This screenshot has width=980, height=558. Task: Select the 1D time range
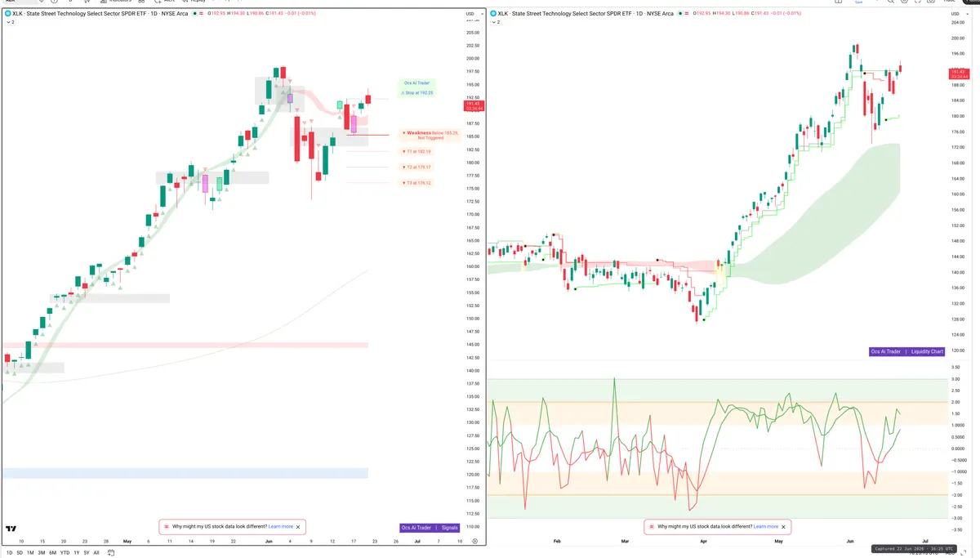(x=8, y=553)
